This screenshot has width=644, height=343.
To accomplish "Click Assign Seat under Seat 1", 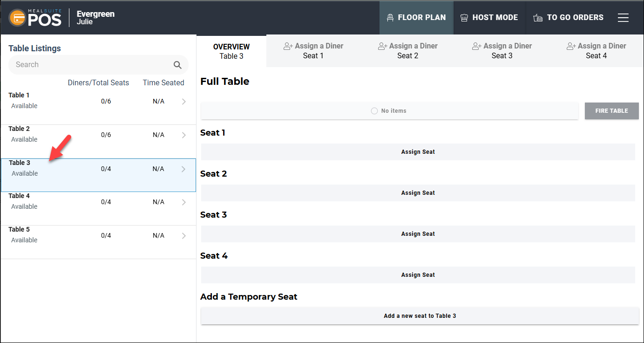I will click(x=418, y=152).
